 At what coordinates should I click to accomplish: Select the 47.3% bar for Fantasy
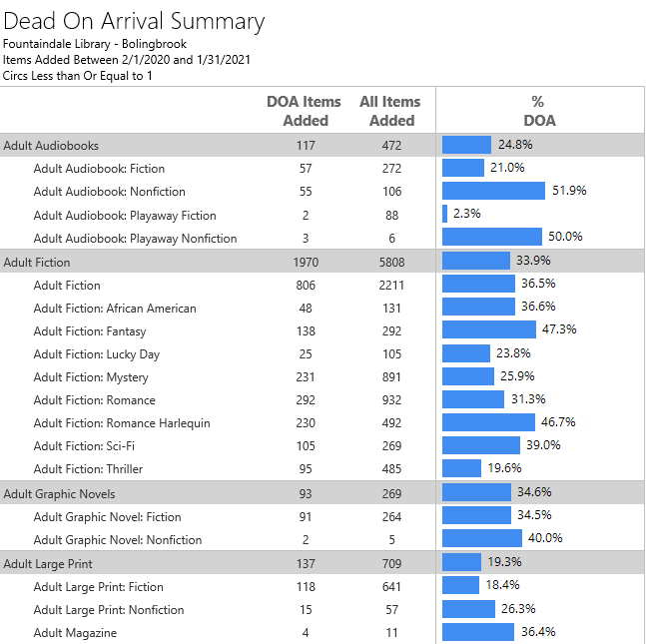tap(489, 329)
